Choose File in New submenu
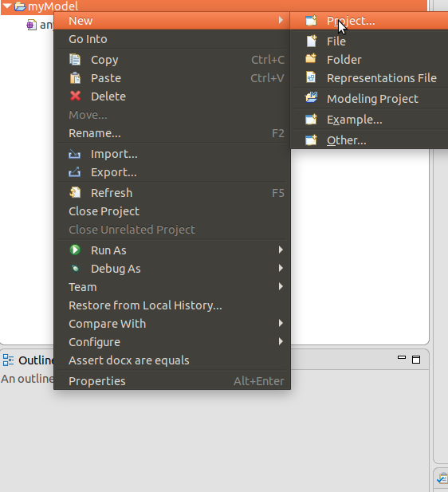This screenshot has width=448, height=492. click(369, 41)
